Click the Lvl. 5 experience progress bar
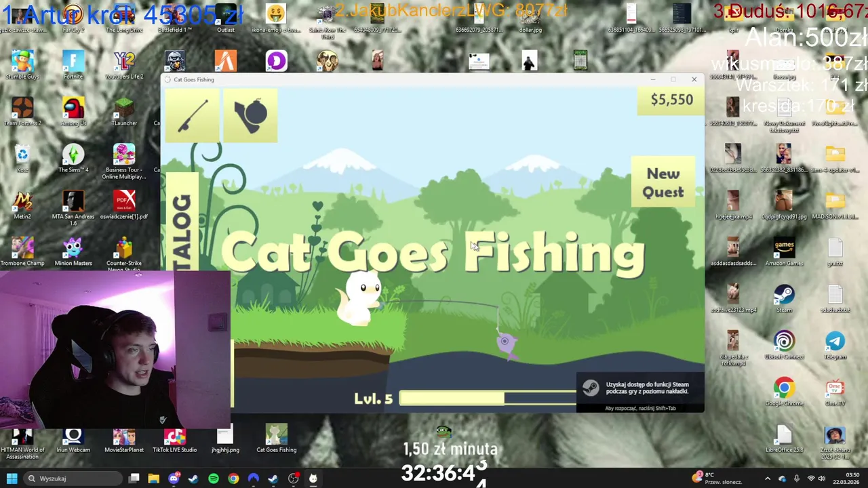Viewport: 868px width, 488px height. (x=488, y=399)
